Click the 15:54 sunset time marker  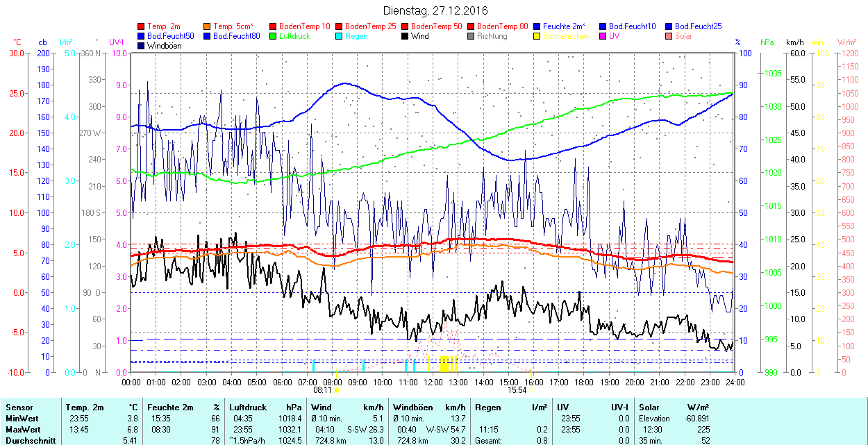(x=517, y=391)
